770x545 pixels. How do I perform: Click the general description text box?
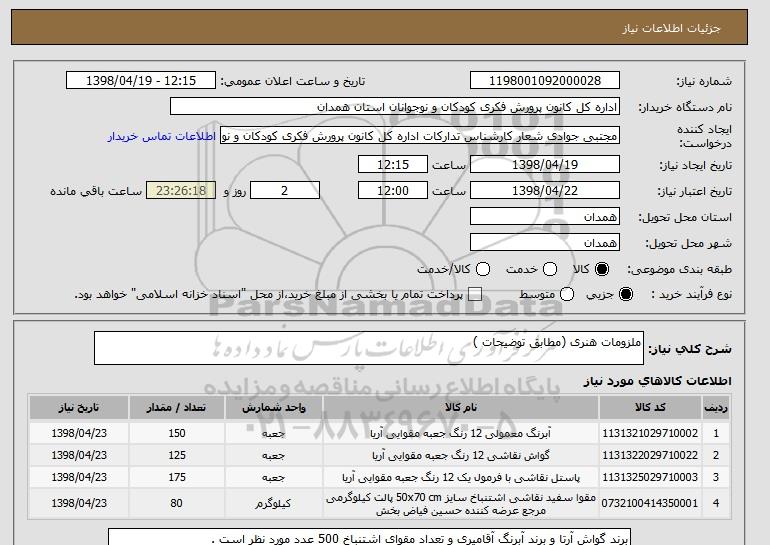pos(369,348)
